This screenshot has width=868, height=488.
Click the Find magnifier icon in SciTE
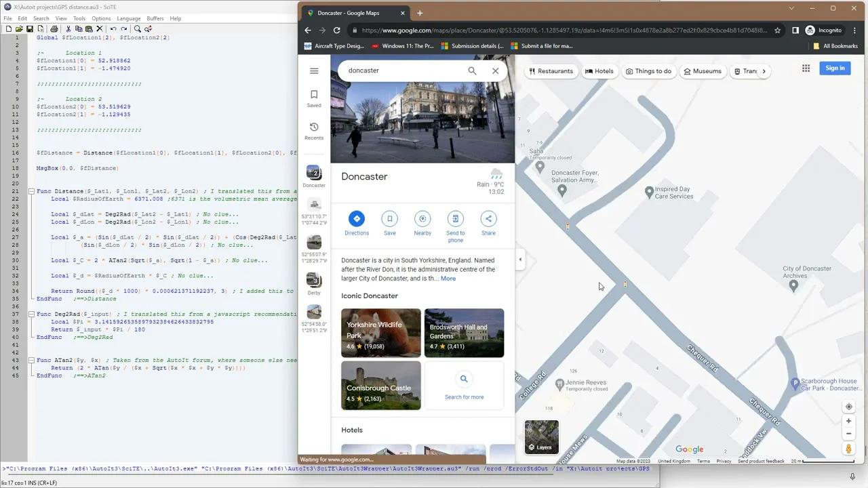[137, 29]
